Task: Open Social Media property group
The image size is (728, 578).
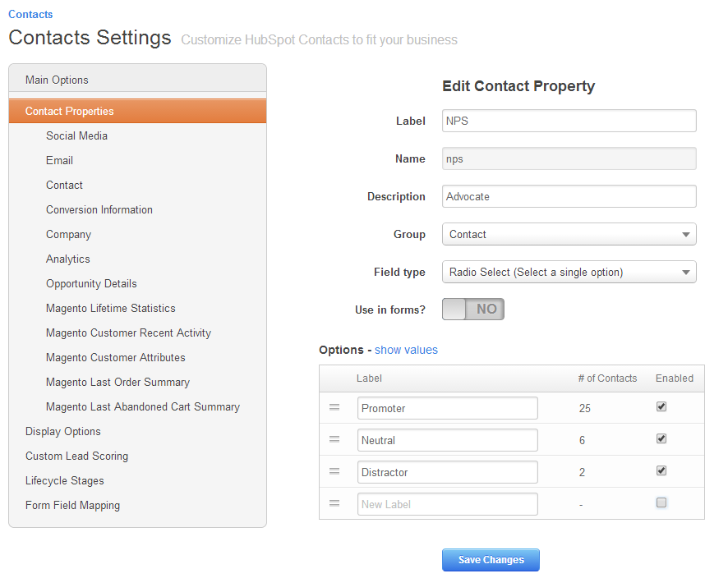Action: 76,136
